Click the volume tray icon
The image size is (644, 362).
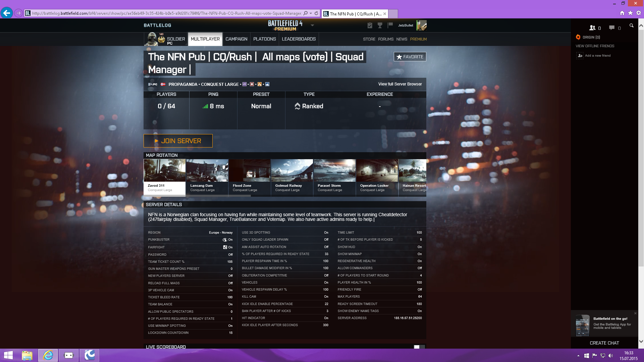[610, 356]
